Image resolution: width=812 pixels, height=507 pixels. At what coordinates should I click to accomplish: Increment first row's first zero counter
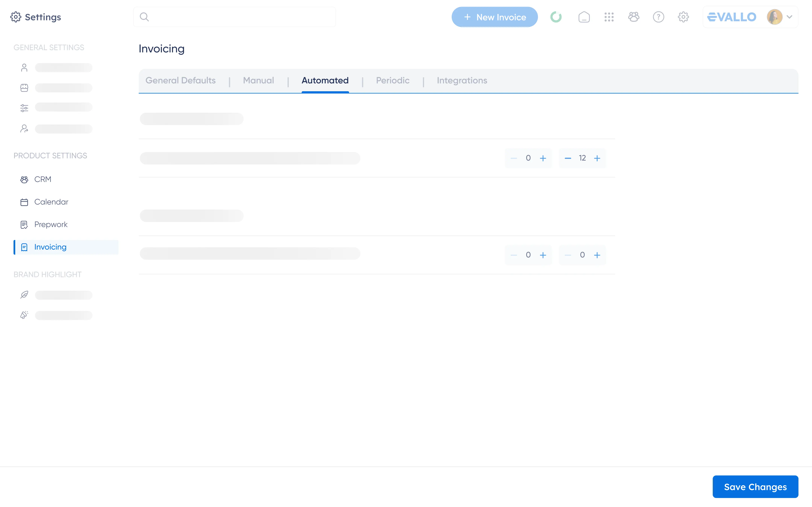coord(543,158)
